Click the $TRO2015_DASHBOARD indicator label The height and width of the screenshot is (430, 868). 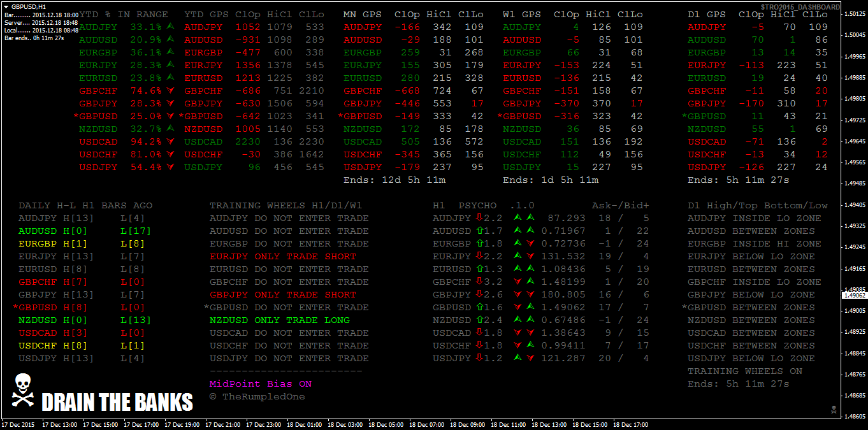(800, 6)
